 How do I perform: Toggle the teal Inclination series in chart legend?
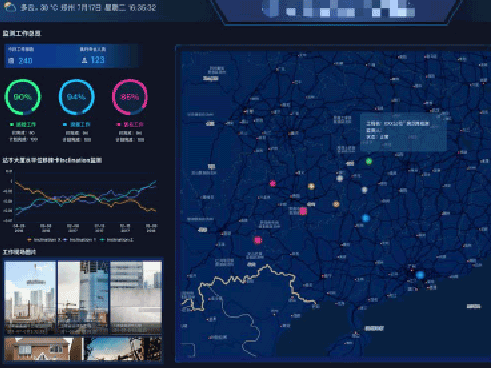click(117, 240)
